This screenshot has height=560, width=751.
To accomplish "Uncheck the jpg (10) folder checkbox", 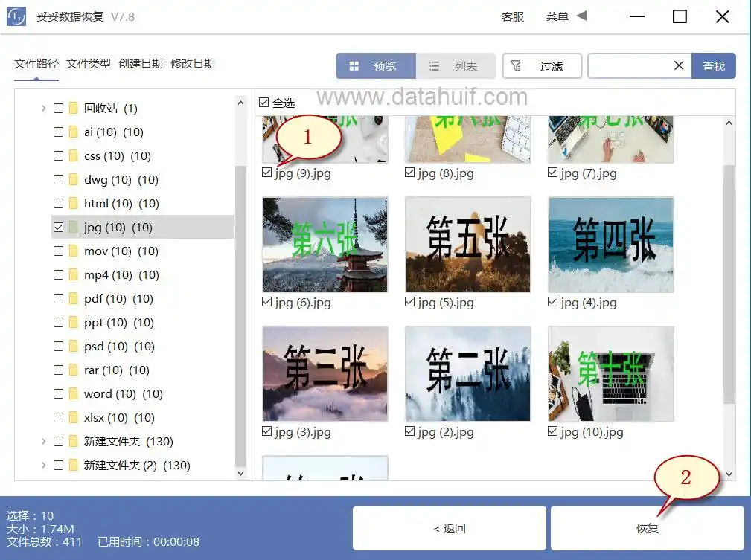I will (x=59, y=227).
